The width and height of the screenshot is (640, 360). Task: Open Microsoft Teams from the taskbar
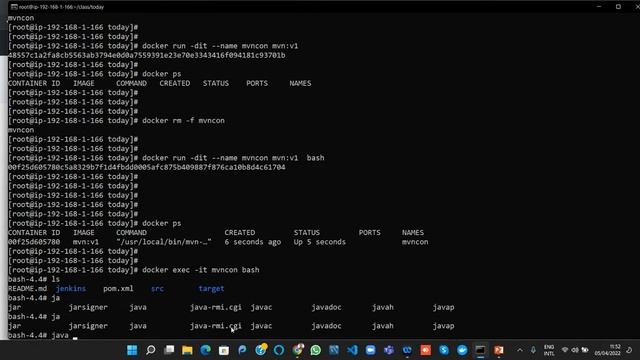[389, 350]
